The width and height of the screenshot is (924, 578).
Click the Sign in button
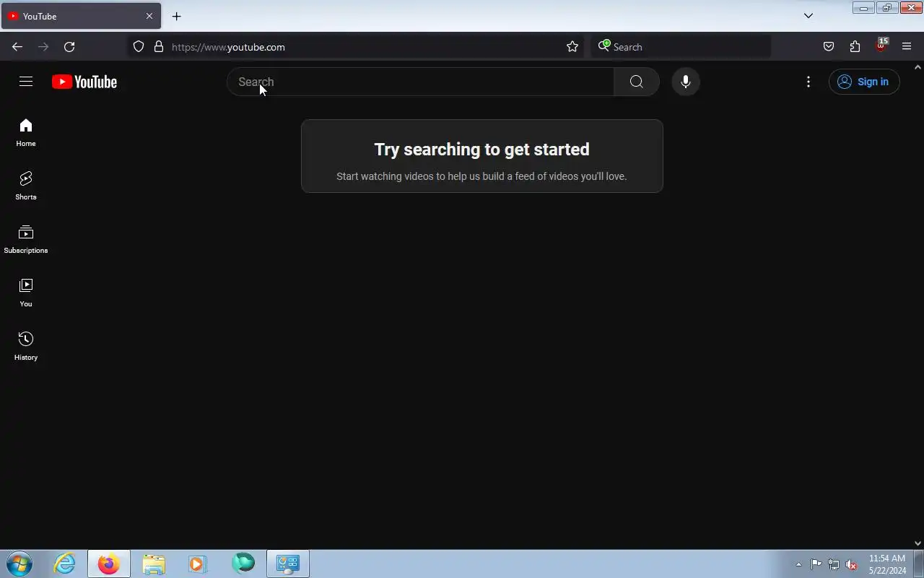point(864,82)
